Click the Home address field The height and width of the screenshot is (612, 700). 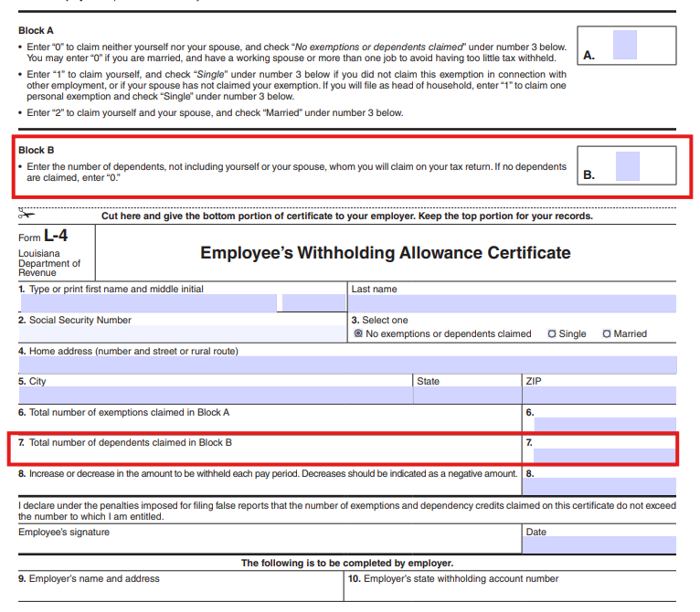click(x=347, y=365)
